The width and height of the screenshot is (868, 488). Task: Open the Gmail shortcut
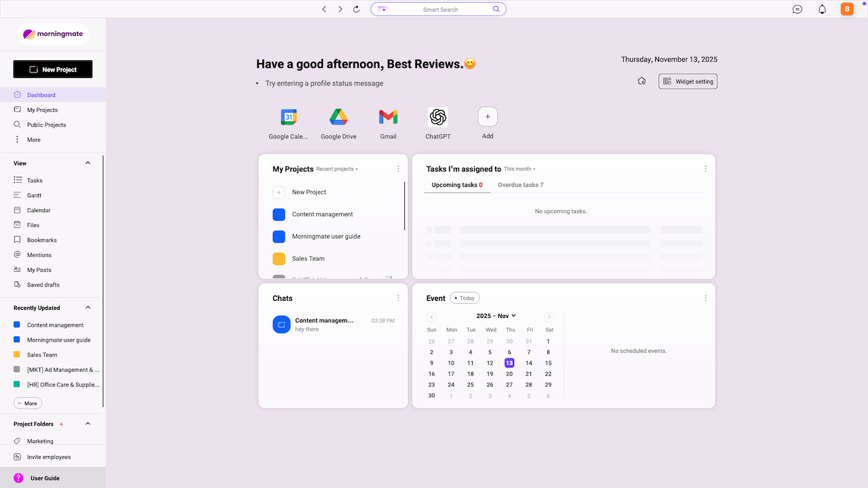pyautogui.click(x=388, y=117)
